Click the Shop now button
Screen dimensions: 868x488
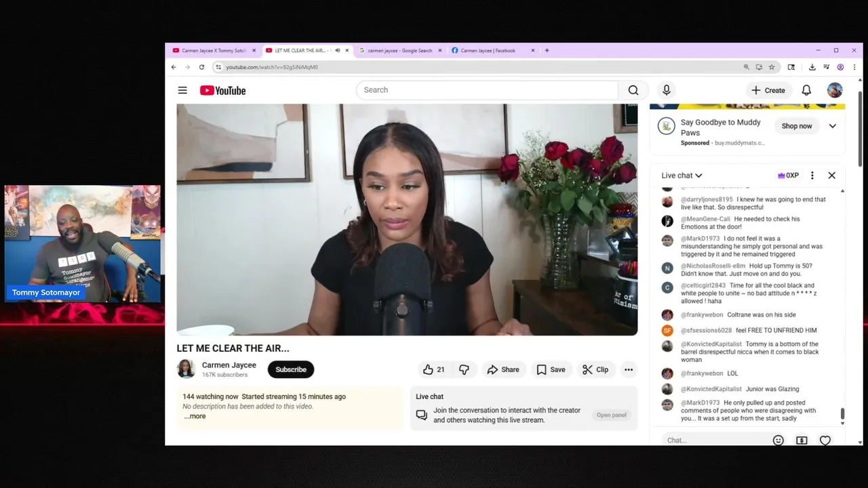pyautogui.click(x=797, y=126)
